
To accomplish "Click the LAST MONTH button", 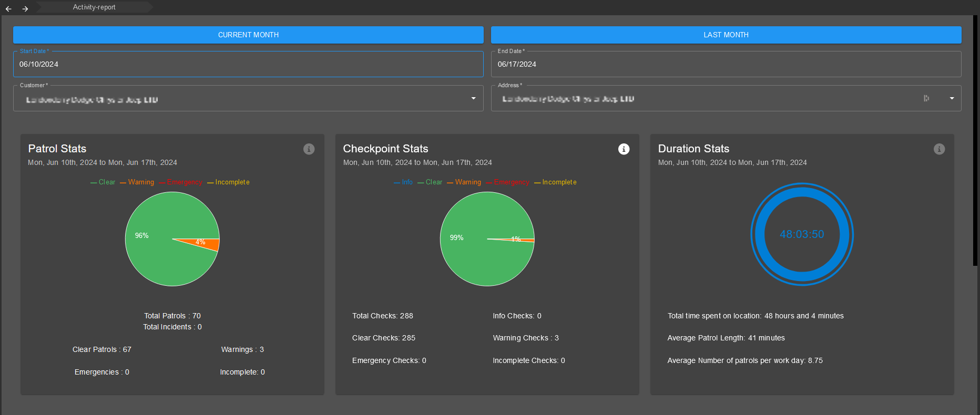I will tap(726, 35).
